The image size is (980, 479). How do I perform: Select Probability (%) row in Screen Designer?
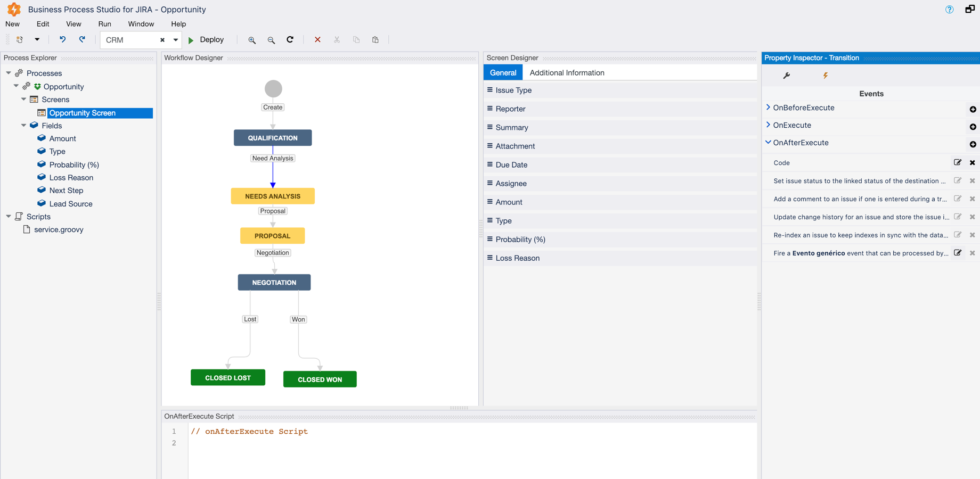click(x=620, y=240)
